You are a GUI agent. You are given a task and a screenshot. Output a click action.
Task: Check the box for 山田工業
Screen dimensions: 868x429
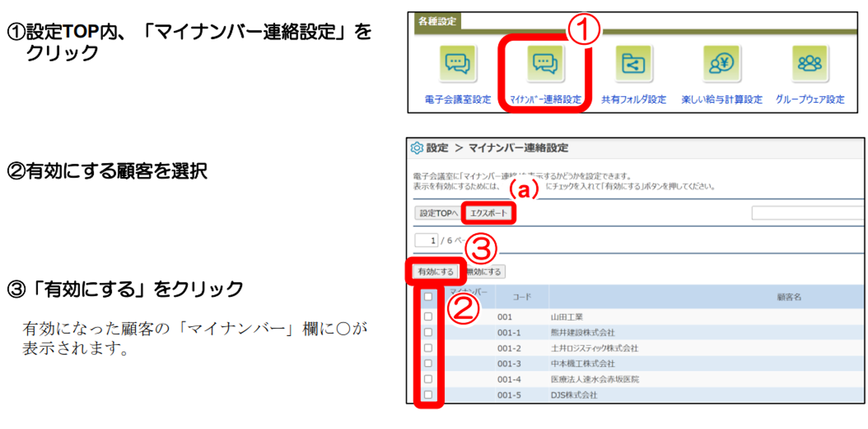coord(428,317)
